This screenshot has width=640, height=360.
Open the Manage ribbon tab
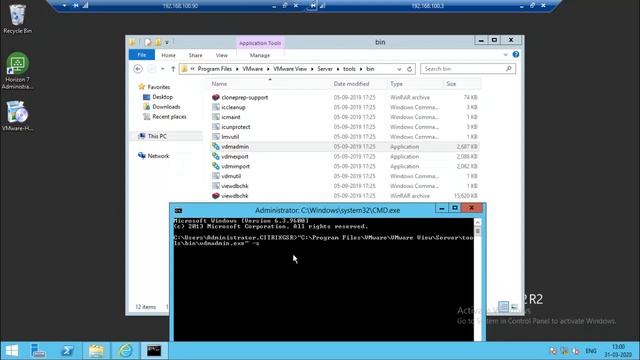tap(260, 55)
